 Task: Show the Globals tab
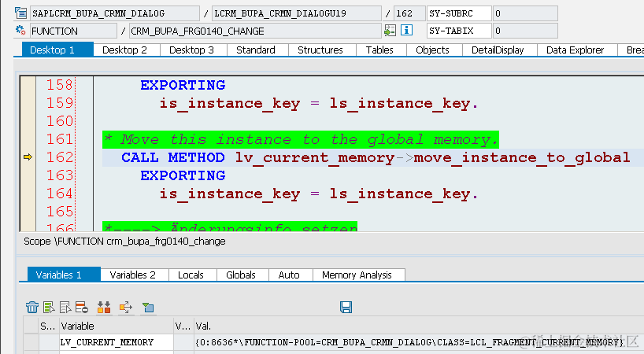point(241,275)
